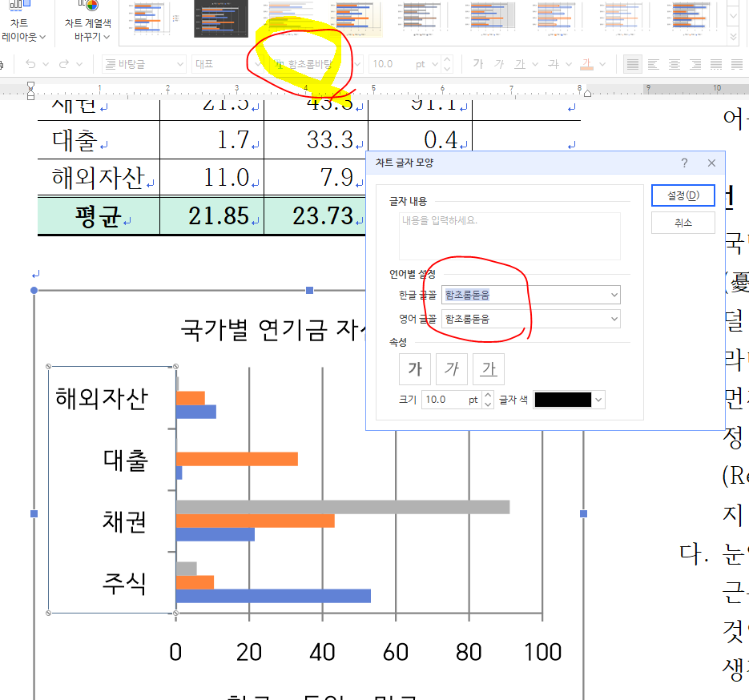This screenshot has height=700, width=749.
Task: Toggle italic in the chart font dialog
Action: [x=452, y=369]
